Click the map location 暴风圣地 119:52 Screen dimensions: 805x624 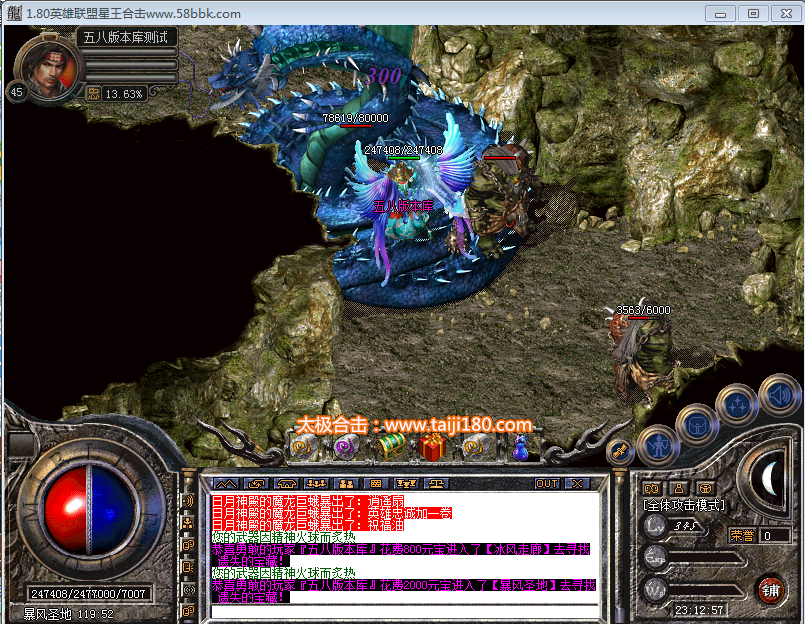click(x=69, y=614)
